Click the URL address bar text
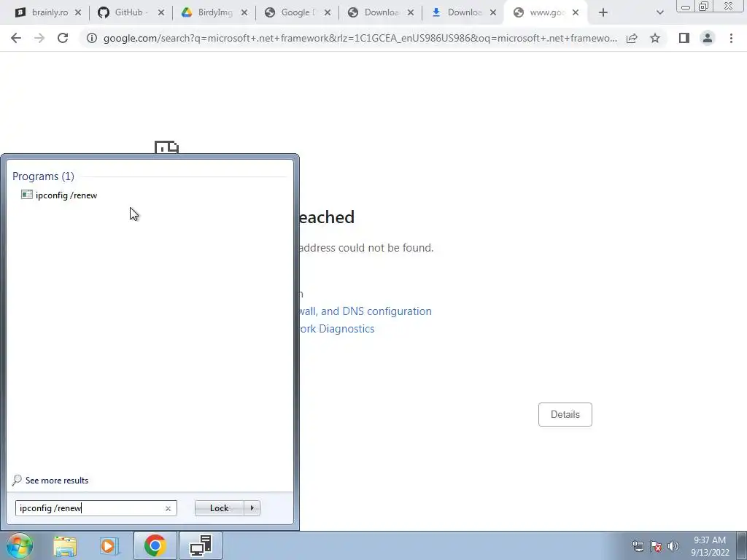Screen dimensions: 747x560 (360, 38)
